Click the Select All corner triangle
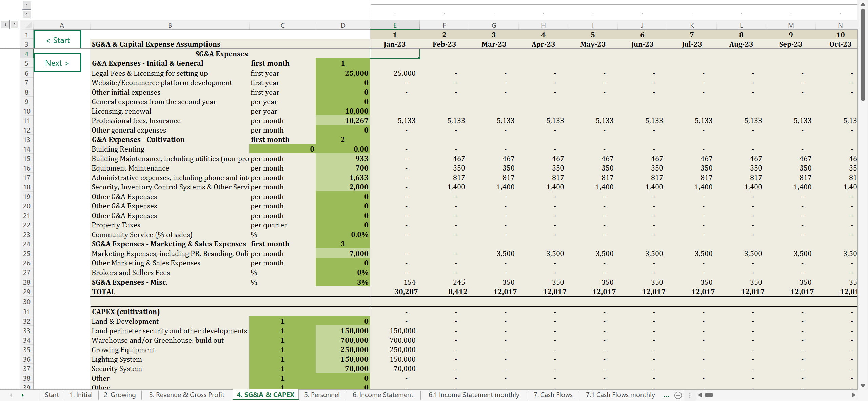The width and height of the screenshot is (868, 401). (x=29, y=25)
